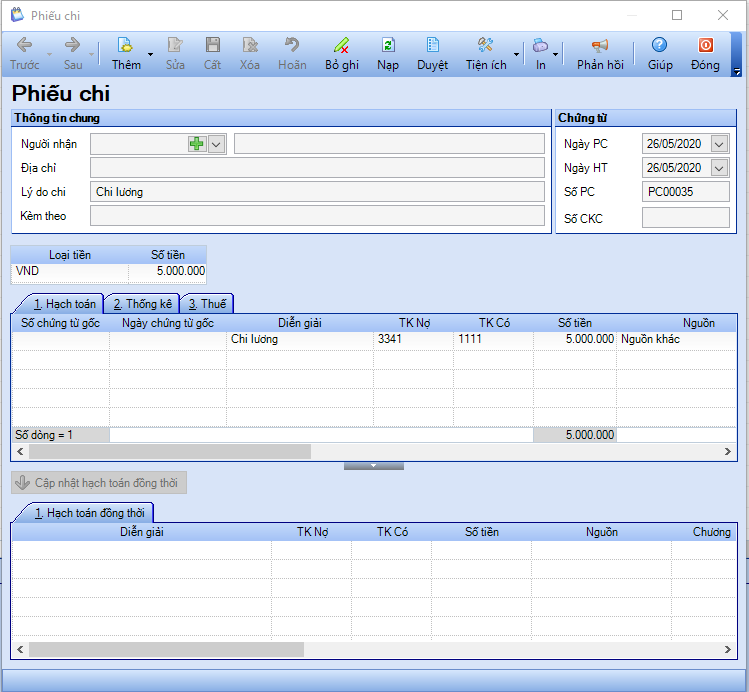Click green plus to add Người nhận
The image size is (749, 692).
[196, 144]
